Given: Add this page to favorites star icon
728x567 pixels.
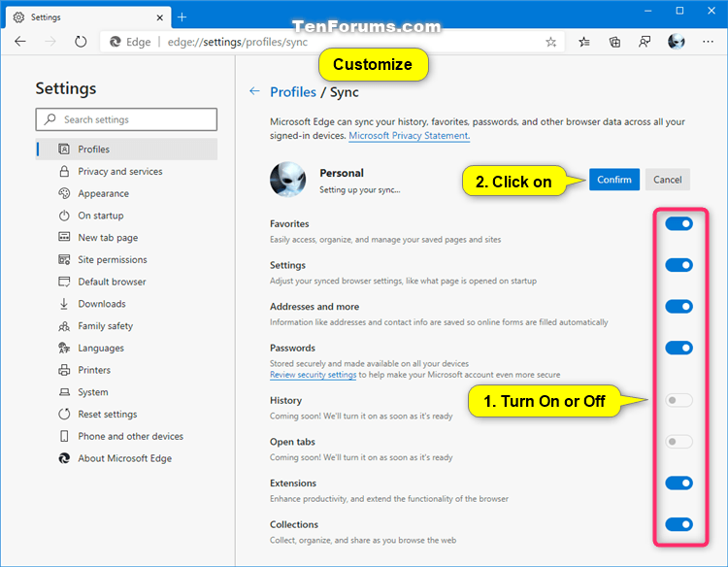Looking at the screenshot, I should (x=550, y=43).
